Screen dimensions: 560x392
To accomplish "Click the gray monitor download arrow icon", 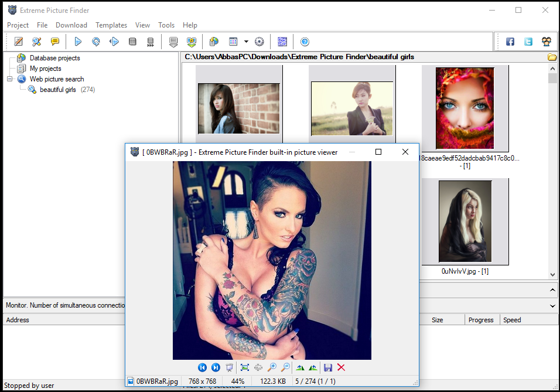I will point(173,42).
